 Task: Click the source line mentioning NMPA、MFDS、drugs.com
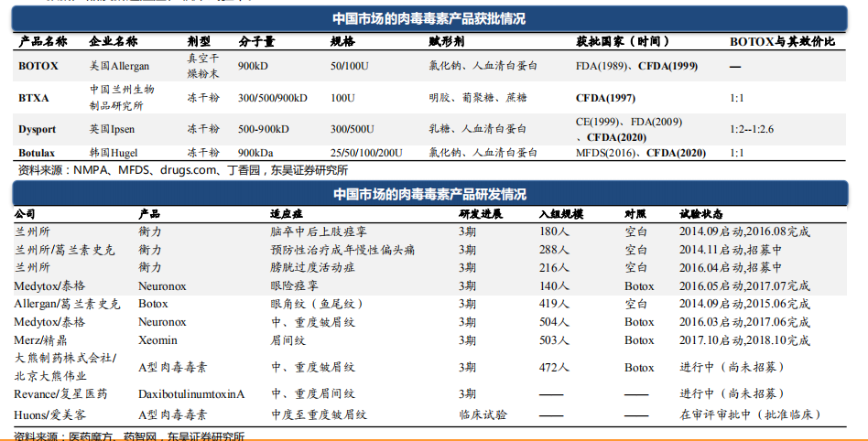coord(183,170)
